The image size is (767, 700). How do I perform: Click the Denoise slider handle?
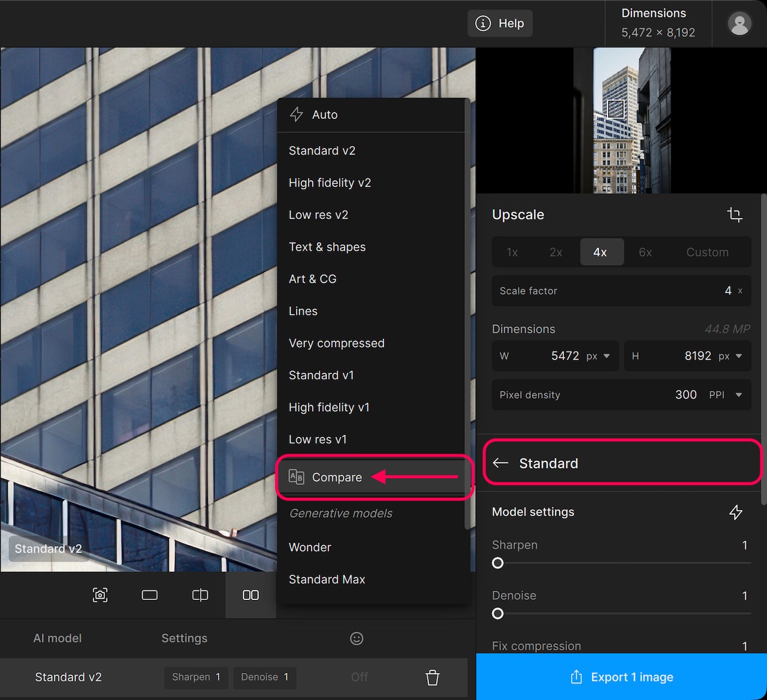tap(498, 614)
